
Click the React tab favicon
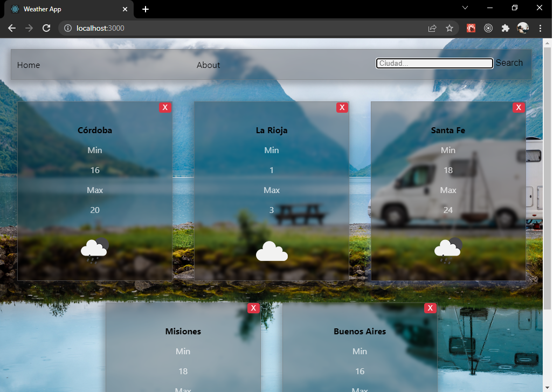15,9
